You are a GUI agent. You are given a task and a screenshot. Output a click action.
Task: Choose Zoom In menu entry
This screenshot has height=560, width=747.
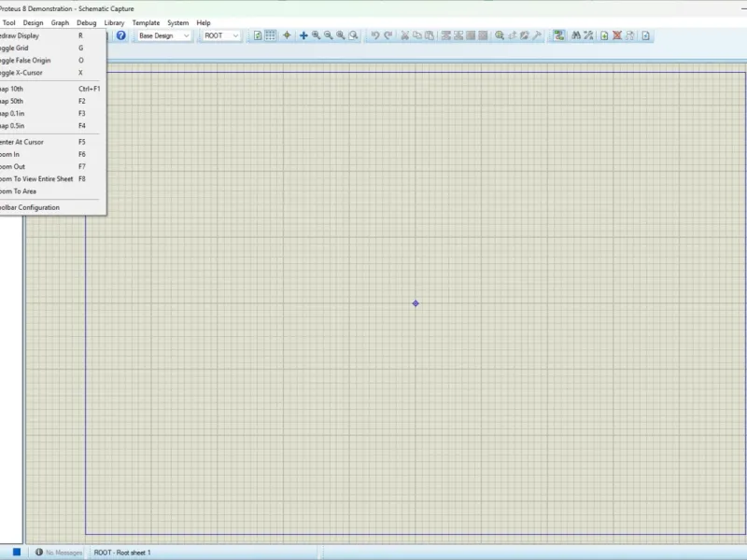click(51, 155)
